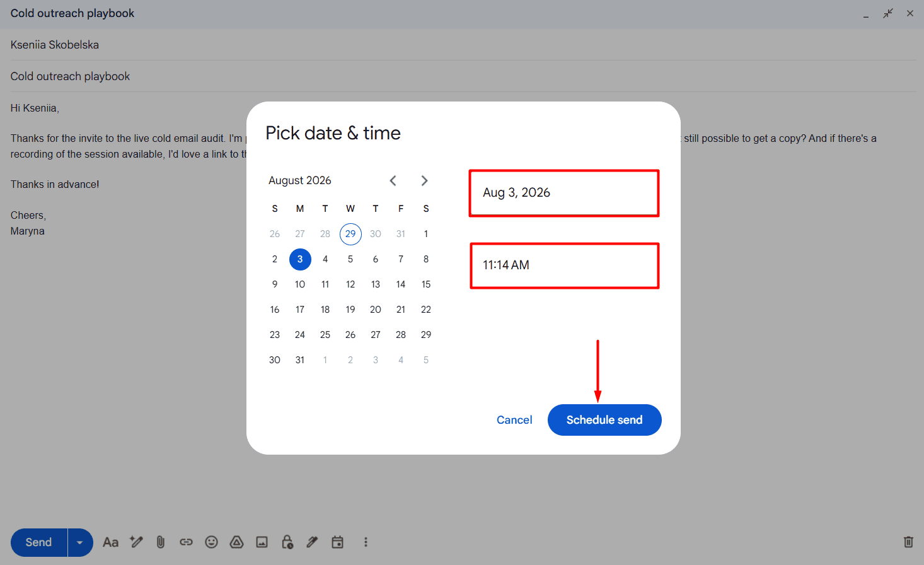Click the Aug 3, 2026 date field
The image size is (924, 565).
tap(564, 193)
